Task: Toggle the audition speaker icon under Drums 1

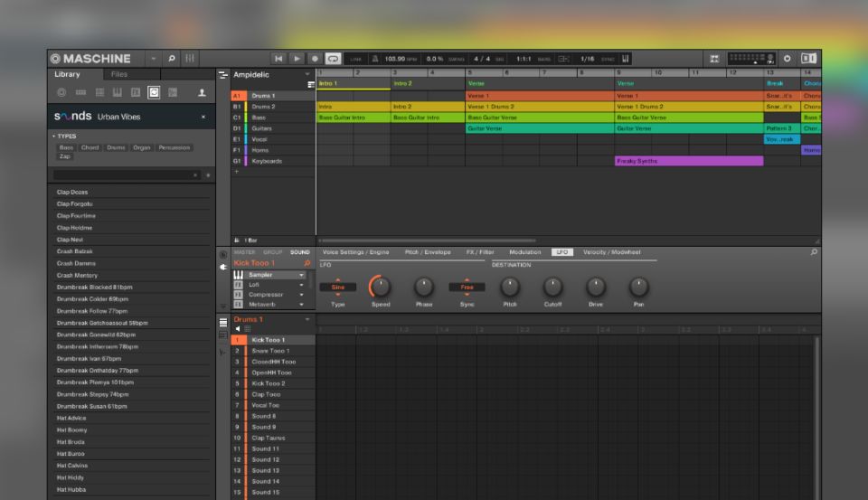Action: (x=238, y=329)
